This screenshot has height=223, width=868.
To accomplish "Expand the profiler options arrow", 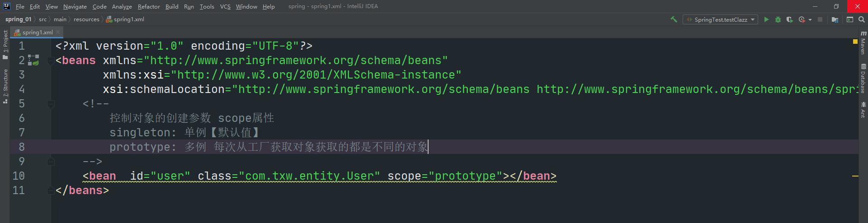I will tap(810, 20).
